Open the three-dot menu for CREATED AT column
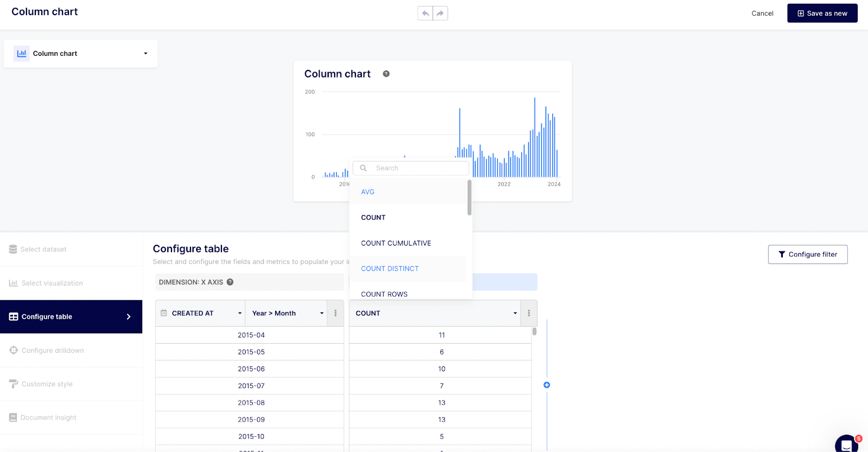The image size is (868, 452). [335, 313]
